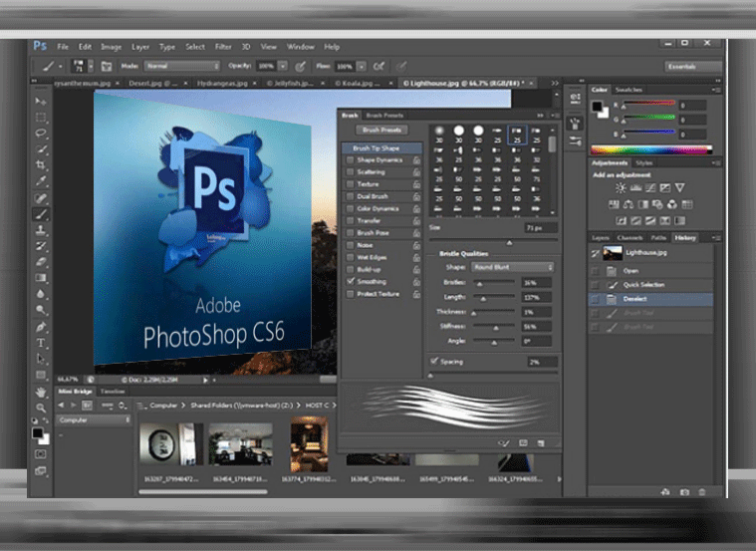Screen dimensions: 756x551
Task: Enable the Color Dynamics checkbox
Action: (351, 208)
